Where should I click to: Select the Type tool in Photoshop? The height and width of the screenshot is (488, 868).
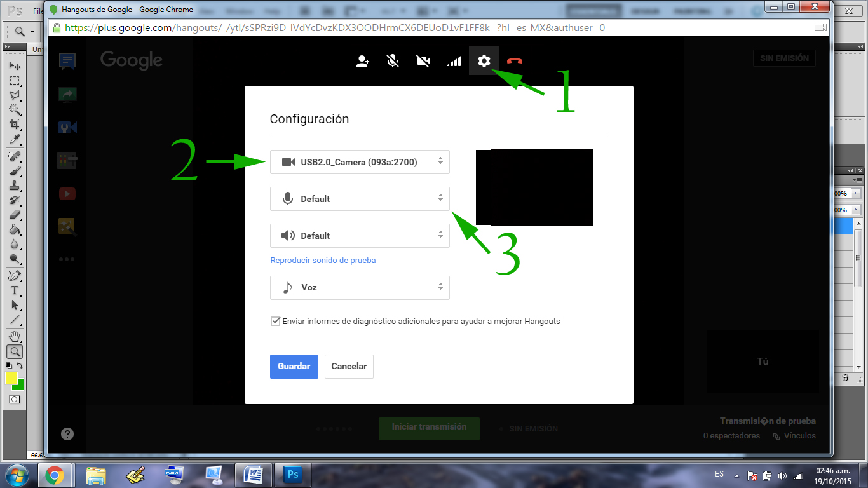tap(15, 291)
